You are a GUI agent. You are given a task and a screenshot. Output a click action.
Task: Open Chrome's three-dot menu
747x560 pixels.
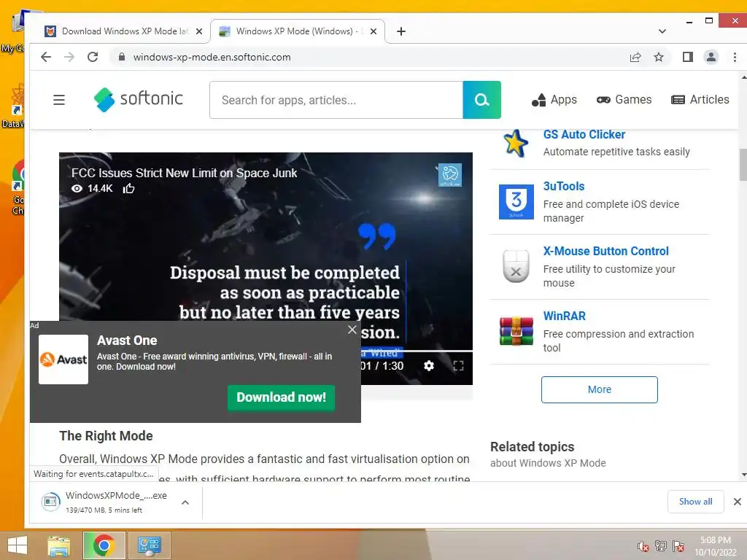pyautogui.click(x=735, y=57)
